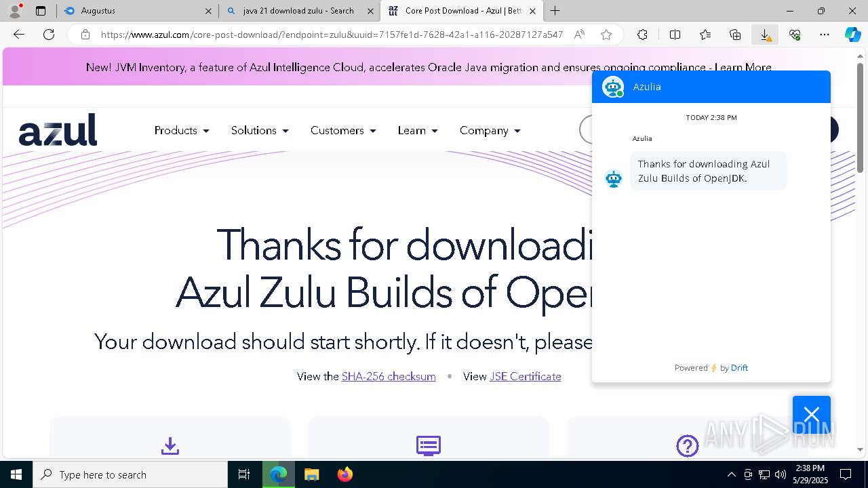Open the volume control in the tray
Viewport: 868px width, 488px height.
click(781, 474)
